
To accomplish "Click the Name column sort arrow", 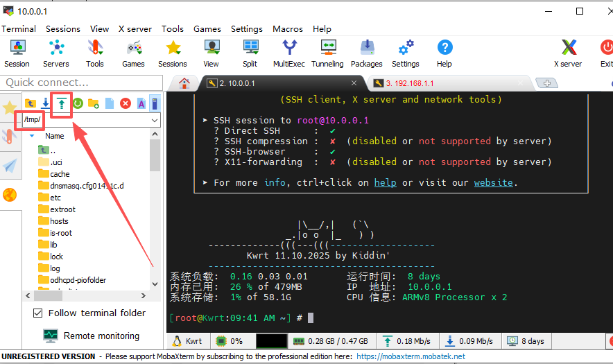I will point(32,136).
